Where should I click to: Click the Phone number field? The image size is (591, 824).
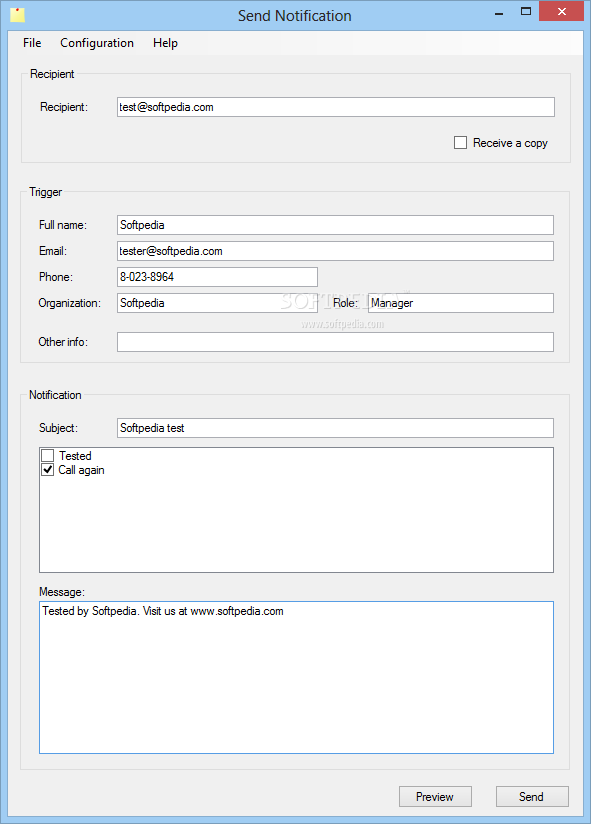pyautogui.click(x=217, y=277)
